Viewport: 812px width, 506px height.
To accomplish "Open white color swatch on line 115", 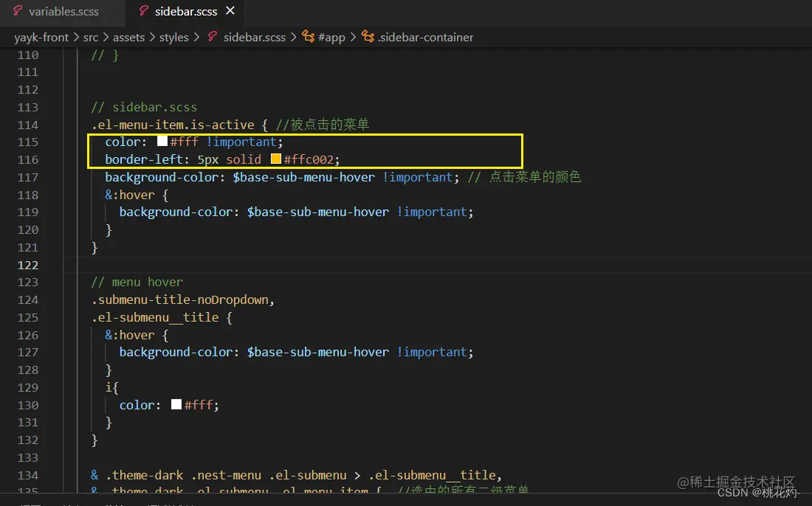I will pyautogui.click(x=162, y=141).
